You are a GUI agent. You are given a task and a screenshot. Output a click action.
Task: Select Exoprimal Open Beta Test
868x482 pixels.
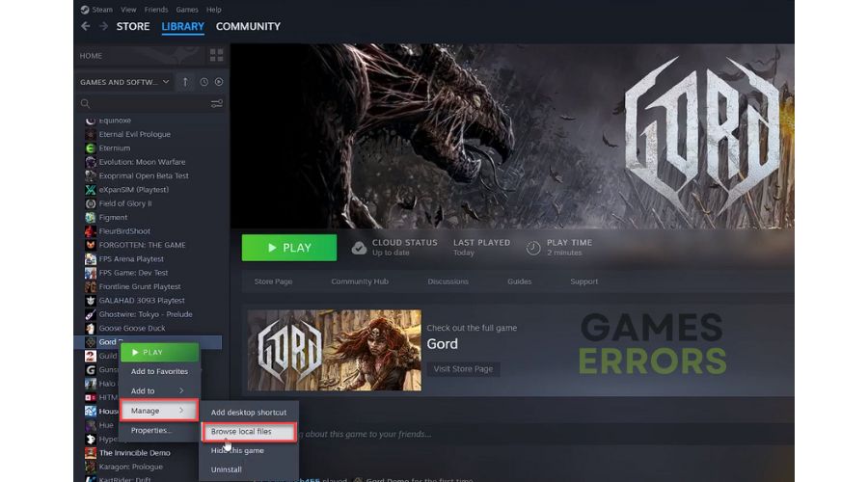(144, 175)
